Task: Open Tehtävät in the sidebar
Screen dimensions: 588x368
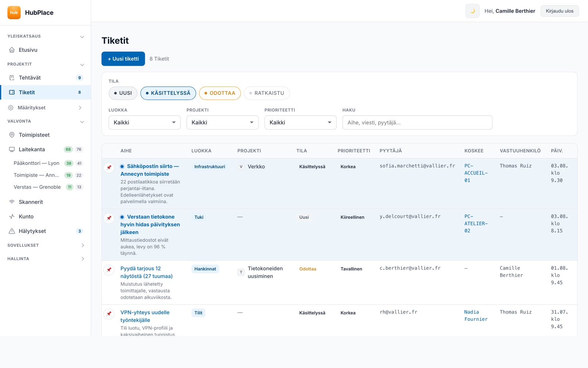Action: pos(46,78)
